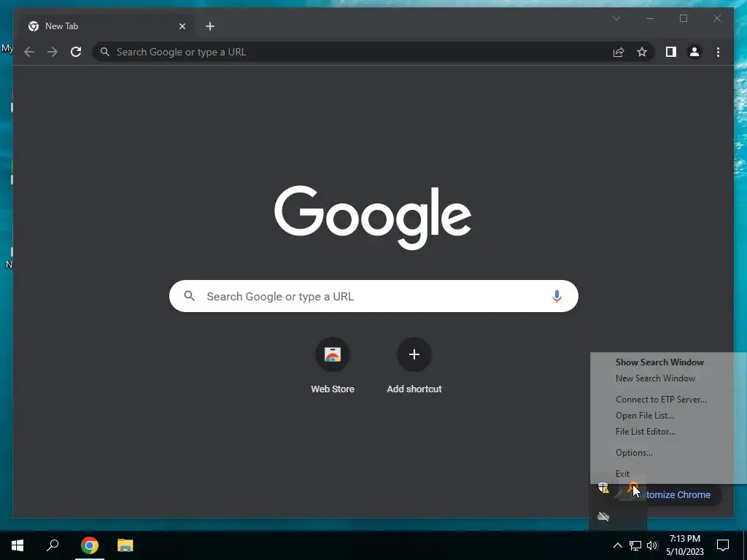
Task: Open the Chrome profile menu
Action: coord(694,52)
